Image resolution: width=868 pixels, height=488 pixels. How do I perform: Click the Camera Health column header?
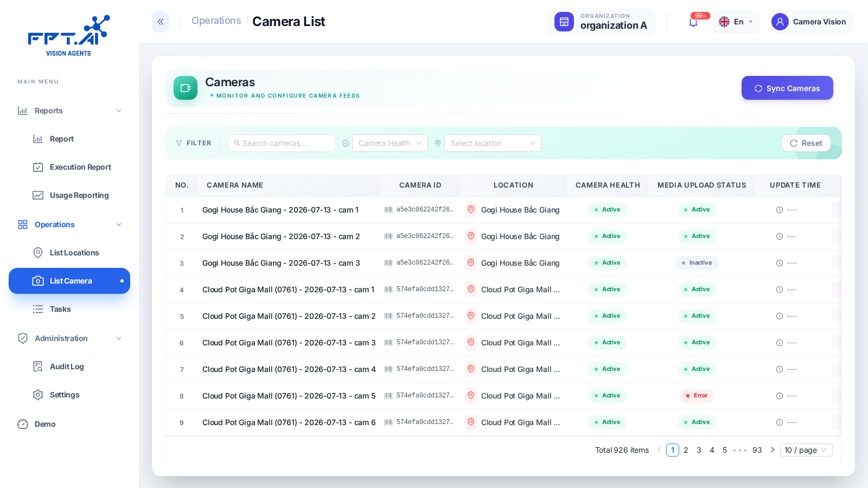(608, 185)
